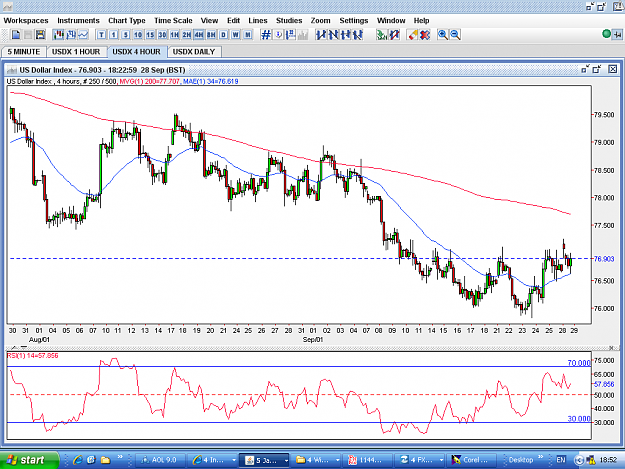This screenshot has height=469, width=625.
Task: Set time scale to 30 minutes
Action: point(162,35)
